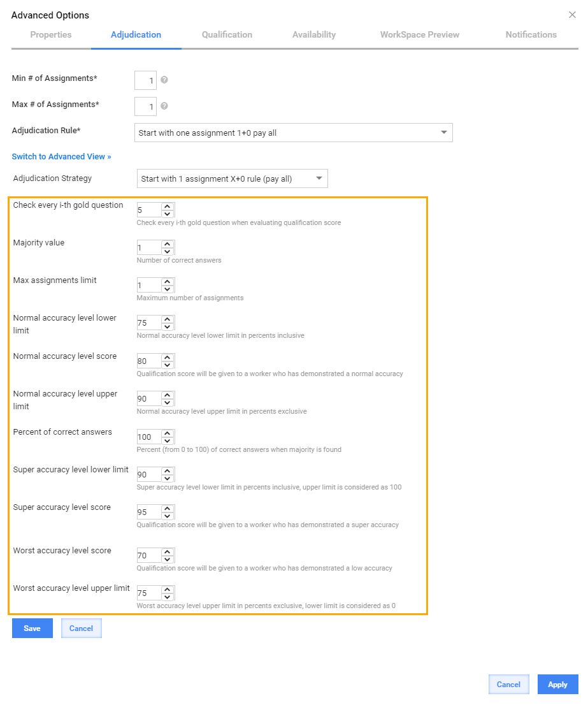Increase Check every i-th gold question value

click(x=168, y=206)
